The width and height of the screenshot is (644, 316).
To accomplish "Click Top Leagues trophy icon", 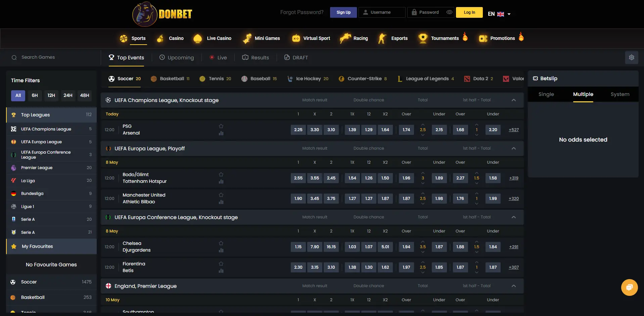I will [14, 115].
